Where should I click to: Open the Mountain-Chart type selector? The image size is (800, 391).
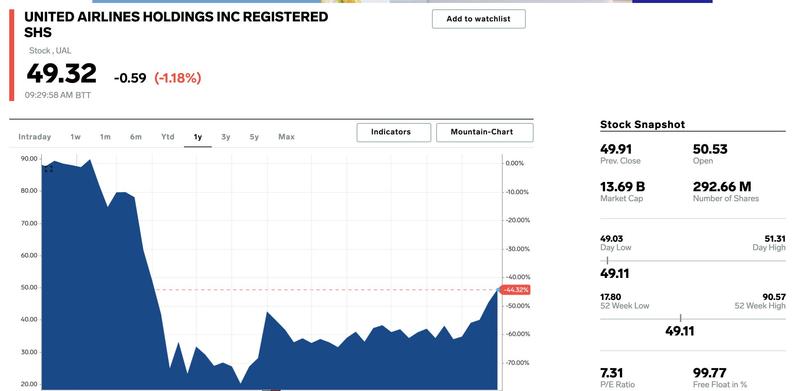485,132
